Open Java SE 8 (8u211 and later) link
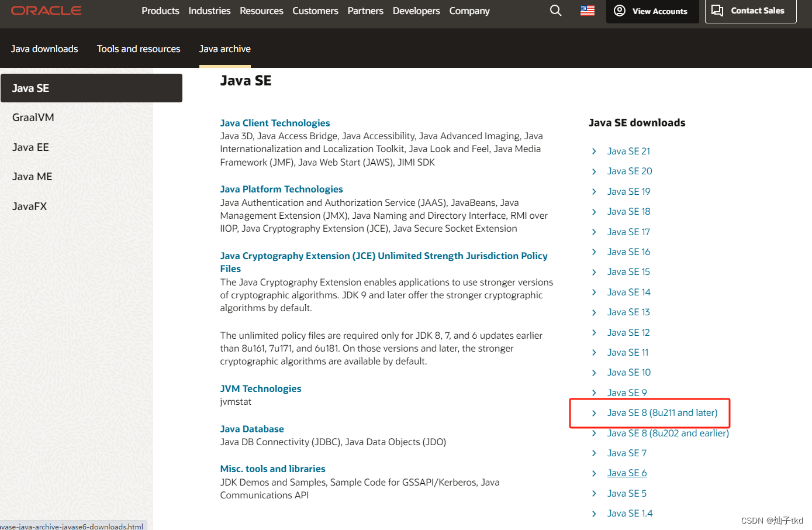Viewport: 812px width, 530px height. coord(662,413)
